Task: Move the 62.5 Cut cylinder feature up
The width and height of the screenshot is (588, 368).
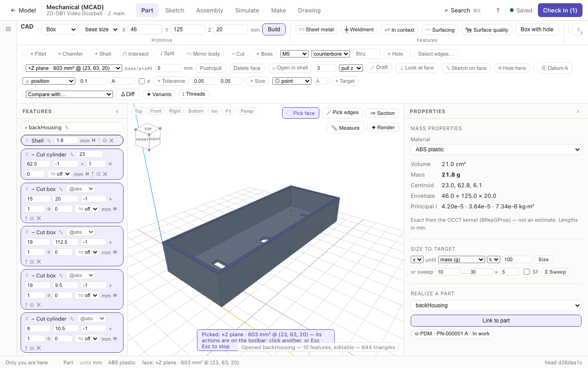Action: coord(93,174)
